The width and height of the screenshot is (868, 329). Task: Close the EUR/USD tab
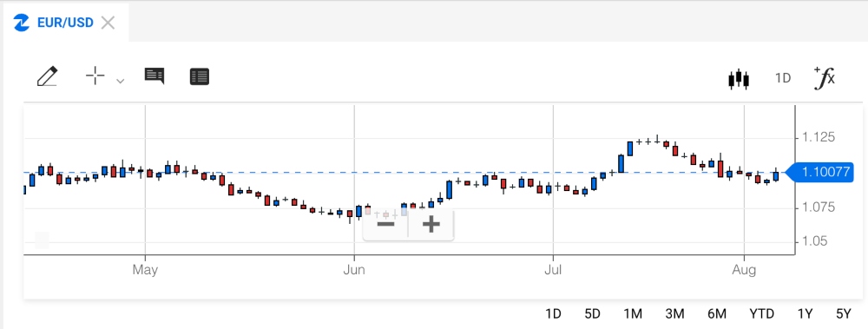coord(108,23)
